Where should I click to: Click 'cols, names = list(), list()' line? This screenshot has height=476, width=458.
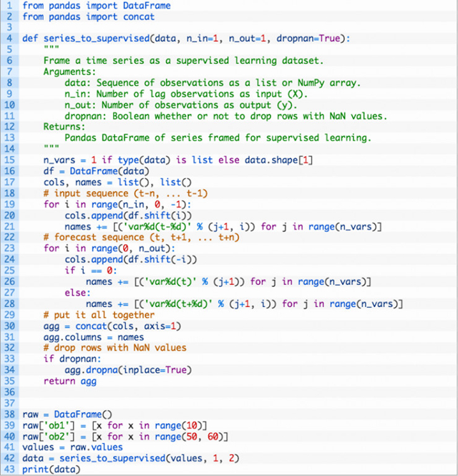coord(117,182)
